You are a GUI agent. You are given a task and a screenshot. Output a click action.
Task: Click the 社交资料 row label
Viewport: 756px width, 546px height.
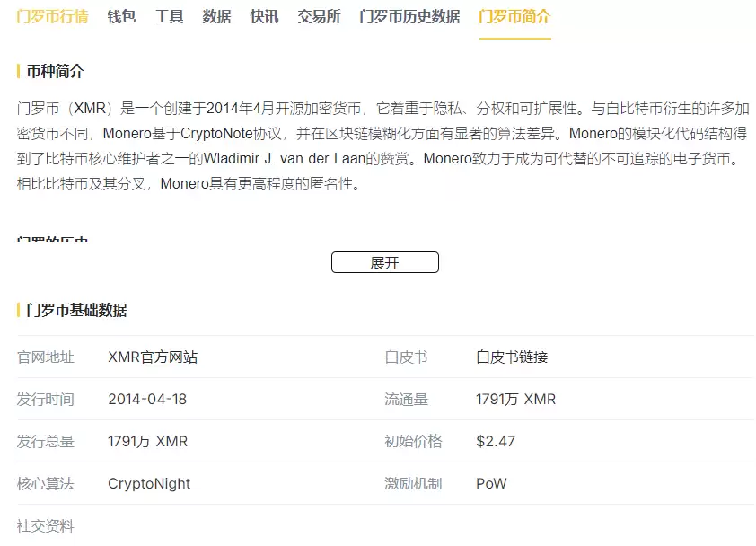[x=46, y=525]
